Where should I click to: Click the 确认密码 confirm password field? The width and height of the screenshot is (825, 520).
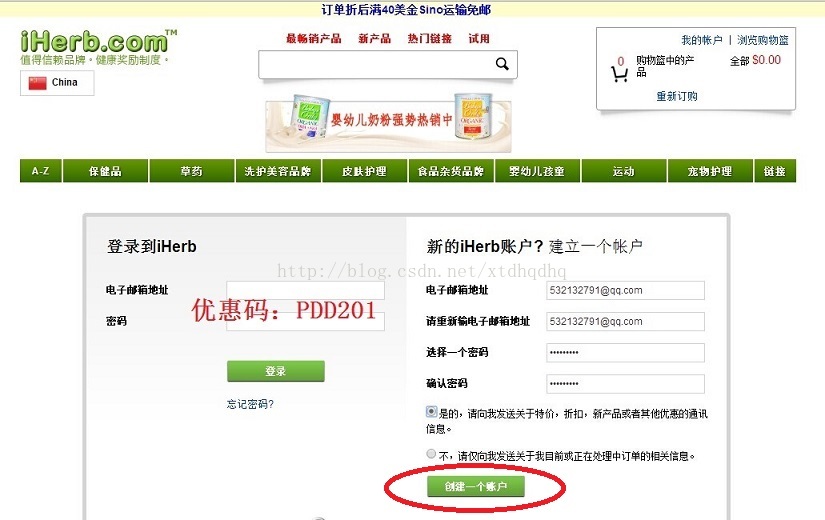click(x=625, y=384)
